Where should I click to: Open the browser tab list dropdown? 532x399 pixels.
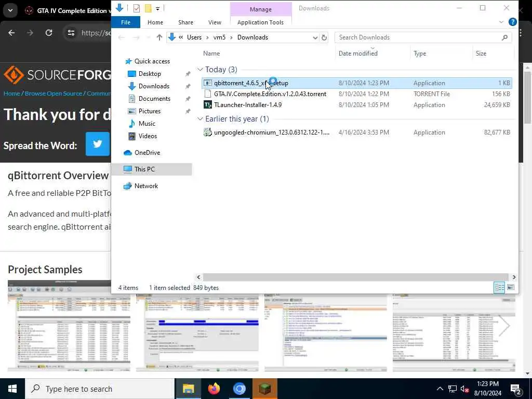(10, 10)
